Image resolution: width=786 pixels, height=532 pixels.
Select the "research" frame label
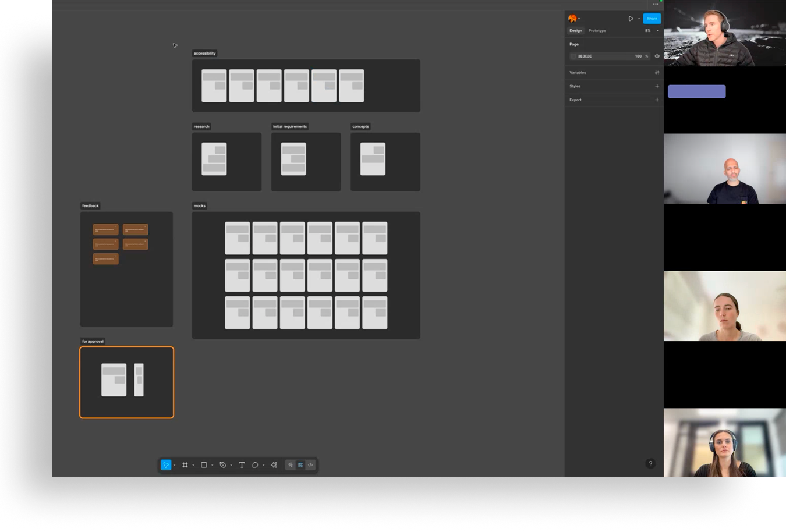pos(201,127)
